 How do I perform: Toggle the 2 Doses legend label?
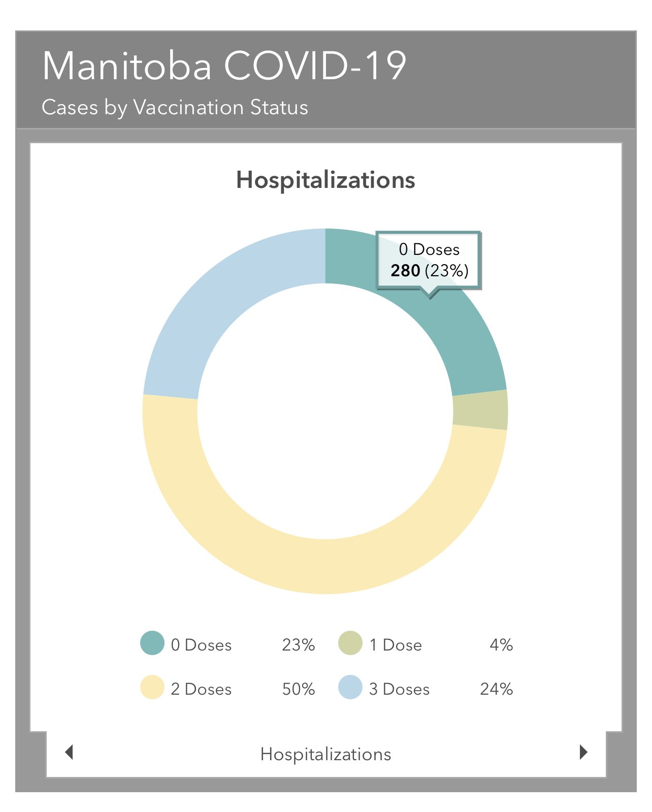[x=201, y=689]
